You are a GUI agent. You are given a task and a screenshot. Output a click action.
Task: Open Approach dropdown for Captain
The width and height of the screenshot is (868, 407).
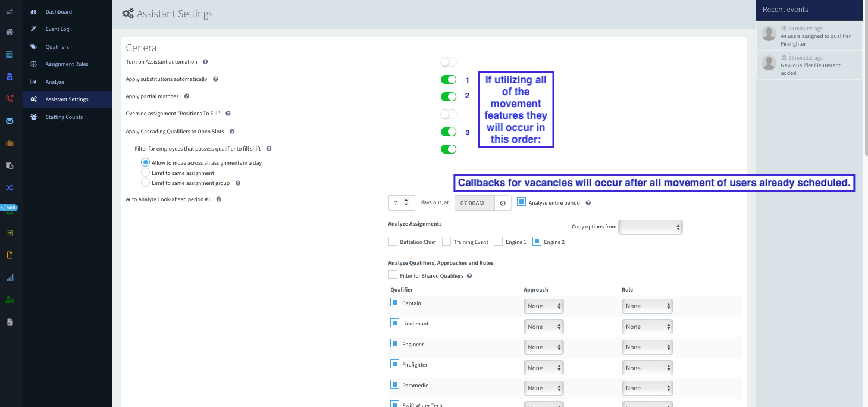[x=544, y=306]
